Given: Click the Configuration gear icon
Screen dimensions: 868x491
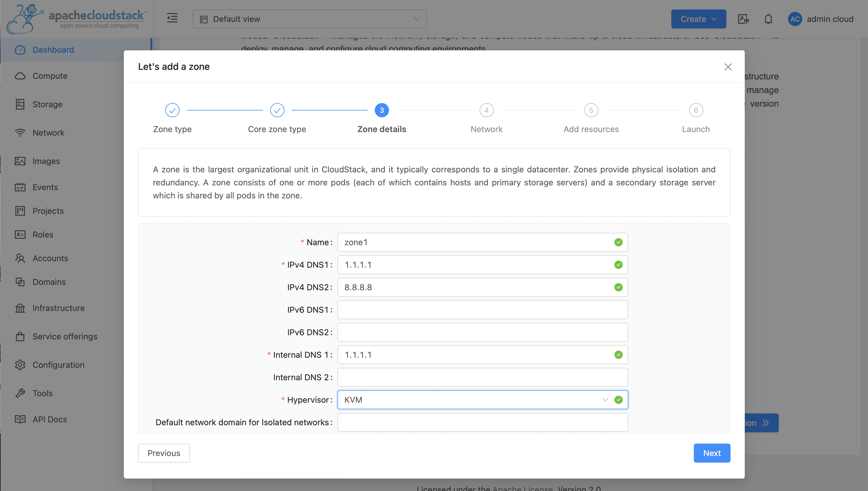Looking at the screenshot, I should click(x=20, y=365).
